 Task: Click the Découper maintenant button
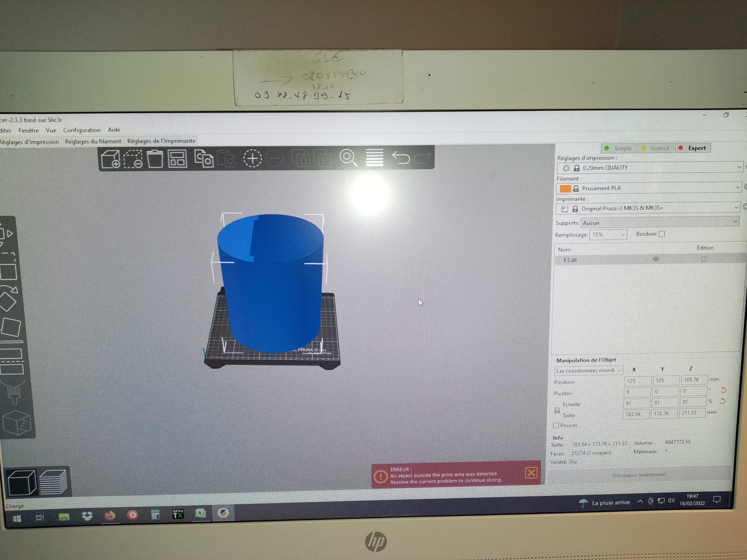tap(639, 475)
